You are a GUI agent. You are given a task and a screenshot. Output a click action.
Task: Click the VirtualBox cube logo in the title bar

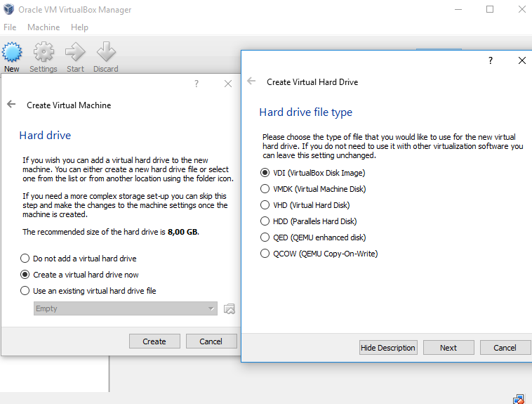8,9
